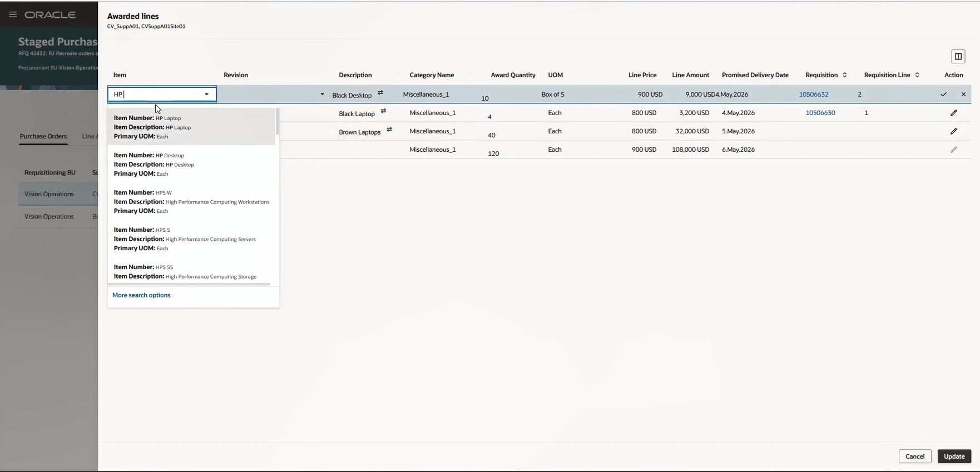Open the column settings icon above Action
Viewport: 980px width, 472px height.
(x=958, y=56)
